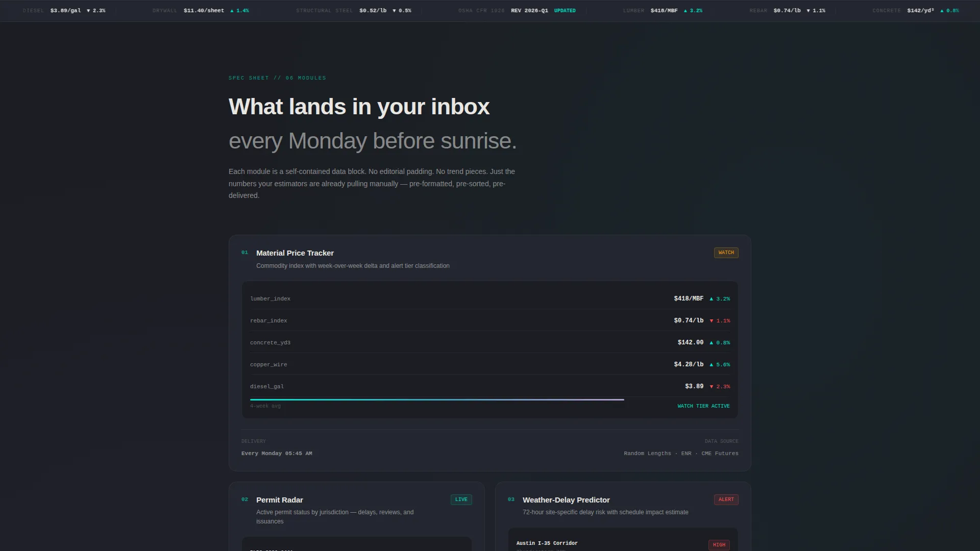The width and height of the screenshot is (980, 551).
Task: Select the DIESEL label in the ticker
Action: [33, 11]
